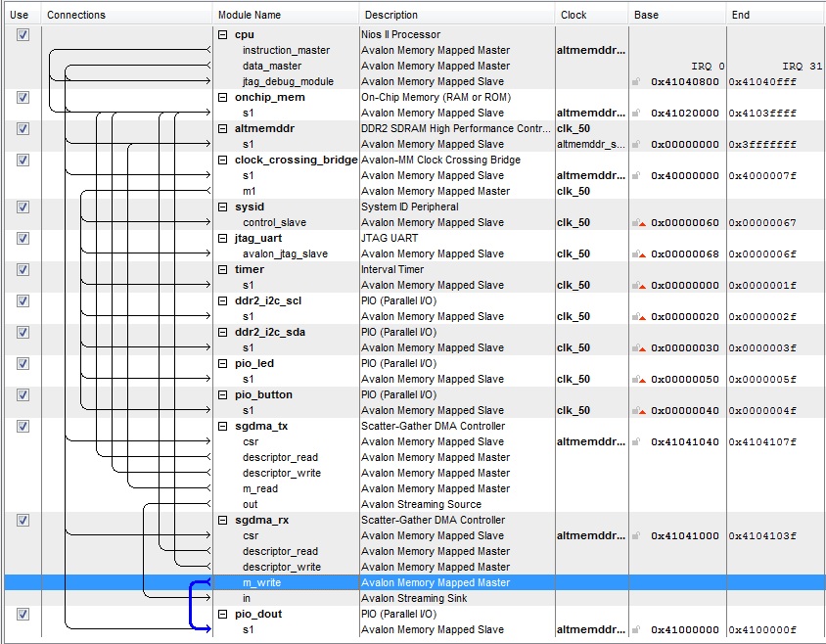The width and height of the screenshot is (826, 644).
Task: Collapse the sgdma_tx module entry
Action: click(223, 427)
